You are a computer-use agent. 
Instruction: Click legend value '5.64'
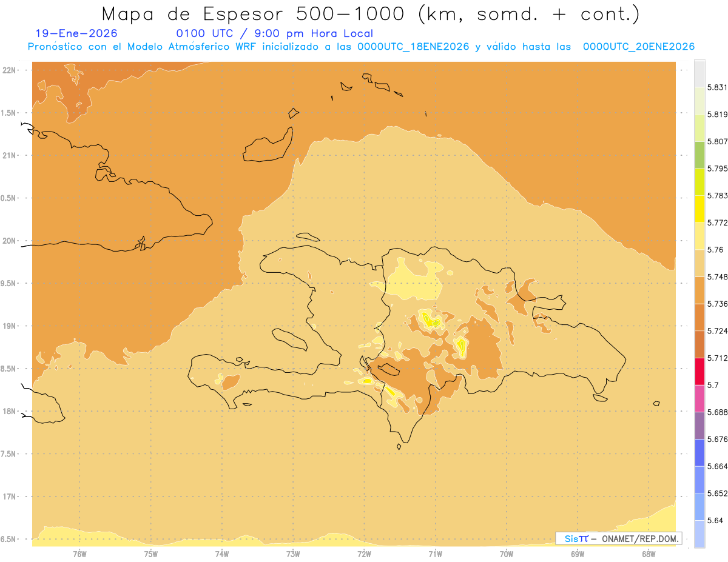[x=715, y=520]
